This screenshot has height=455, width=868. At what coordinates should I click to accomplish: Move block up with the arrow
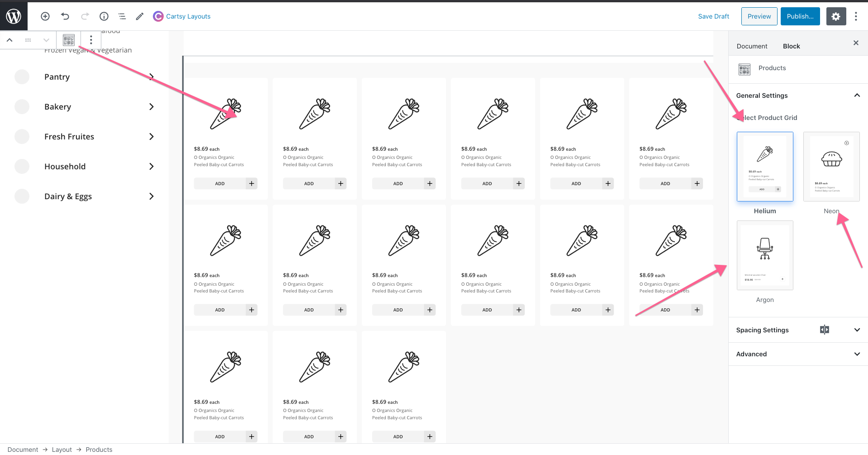(x=9, y=40)
